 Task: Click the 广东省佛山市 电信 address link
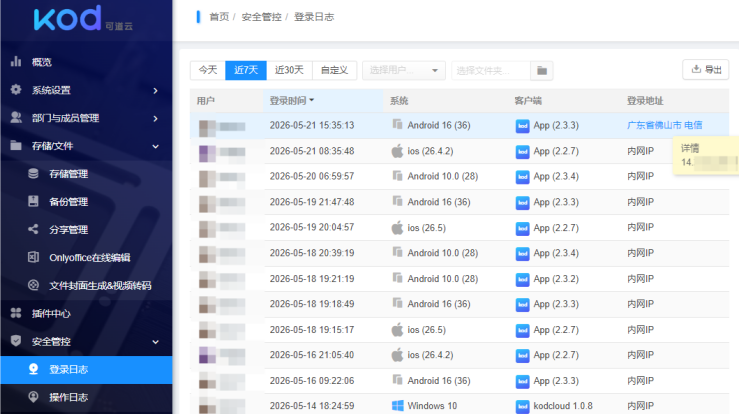[x=665, y=125]
